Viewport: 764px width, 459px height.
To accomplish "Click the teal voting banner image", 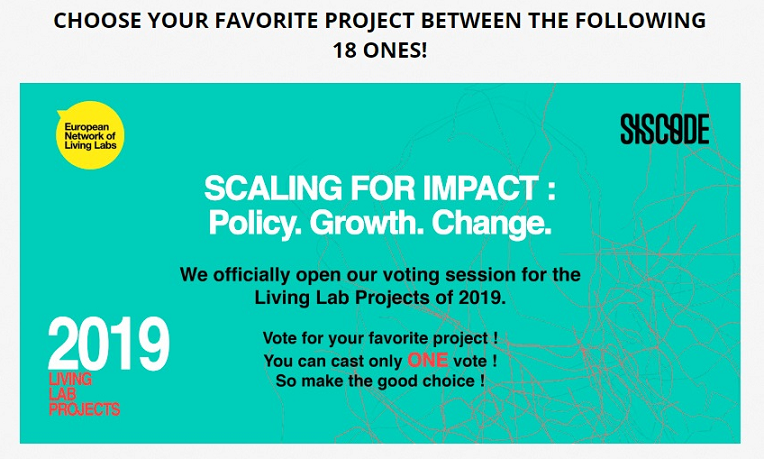I will click(x=380, y=263).
